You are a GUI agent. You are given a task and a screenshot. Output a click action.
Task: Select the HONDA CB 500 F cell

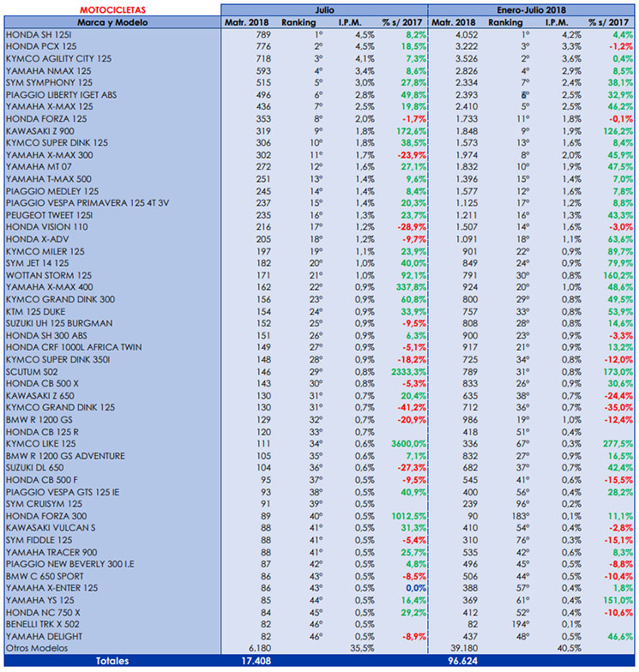(41, 480)
